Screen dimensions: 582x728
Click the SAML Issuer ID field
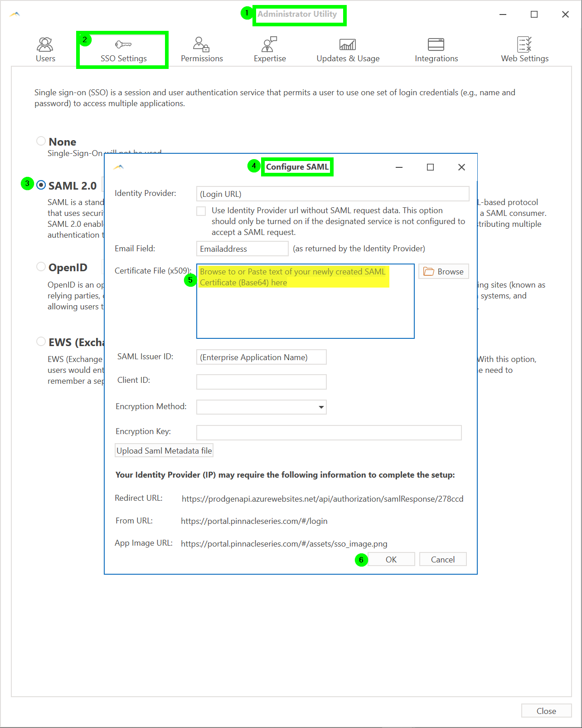point(262,357)
